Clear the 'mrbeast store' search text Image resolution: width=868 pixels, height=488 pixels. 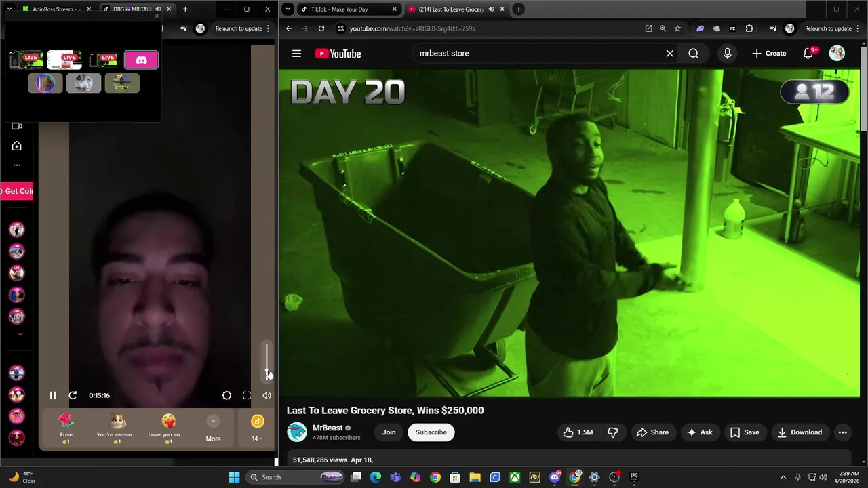tap(670, 54)
